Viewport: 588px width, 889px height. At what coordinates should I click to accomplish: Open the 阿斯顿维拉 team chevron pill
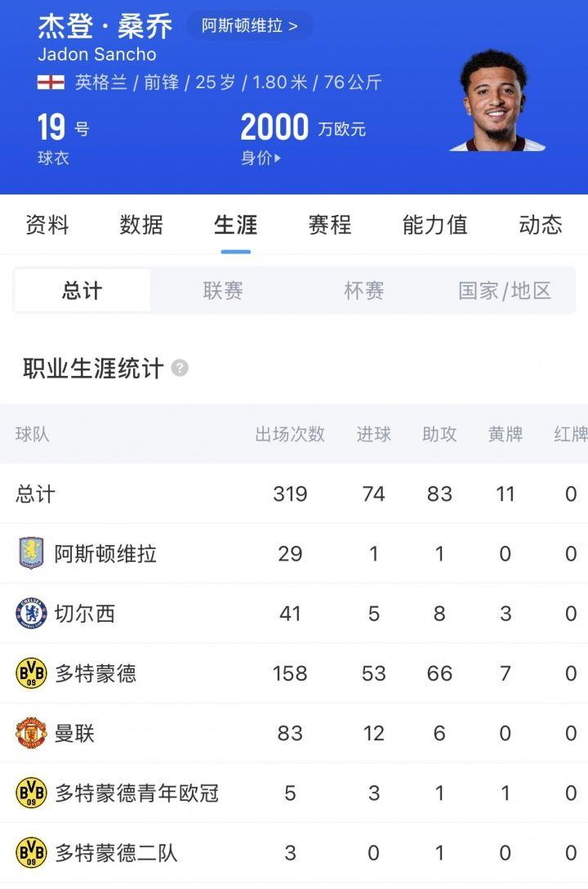point(249,25)
